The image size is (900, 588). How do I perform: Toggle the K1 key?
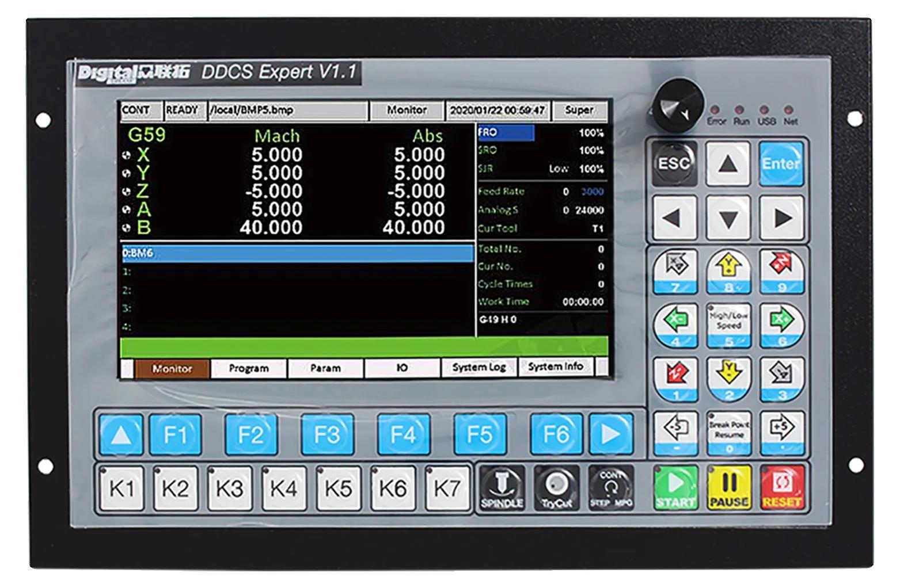(121, 488)
